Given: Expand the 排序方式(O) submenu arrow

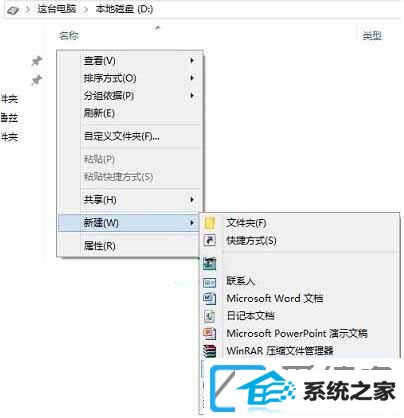Looking at the screenshot, I should [192, 78].
